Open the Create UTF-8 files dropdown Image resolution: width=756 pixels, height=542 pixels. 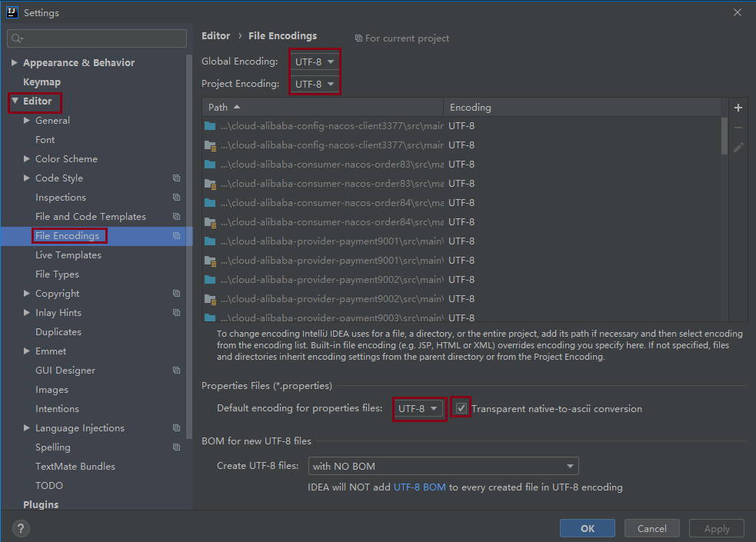(443, 466)
